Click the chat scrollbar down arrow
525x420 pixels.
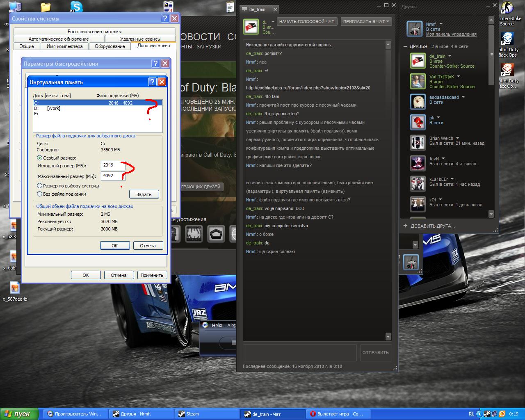[x=388, y=337]
